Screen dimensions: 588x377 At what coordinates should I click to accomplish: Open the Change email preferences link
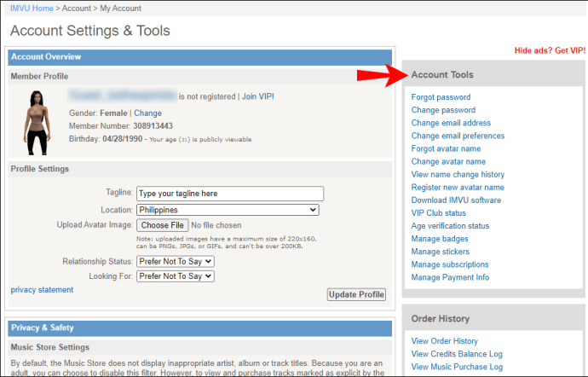pyautogui.click(x=458, y=136)
